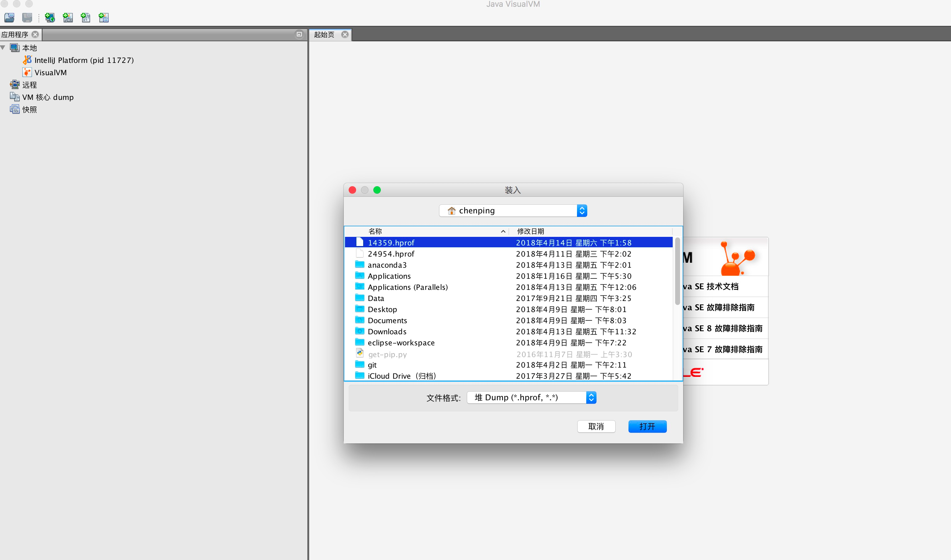Click the Add JMX Connection toolbar icon

point(68,17)
